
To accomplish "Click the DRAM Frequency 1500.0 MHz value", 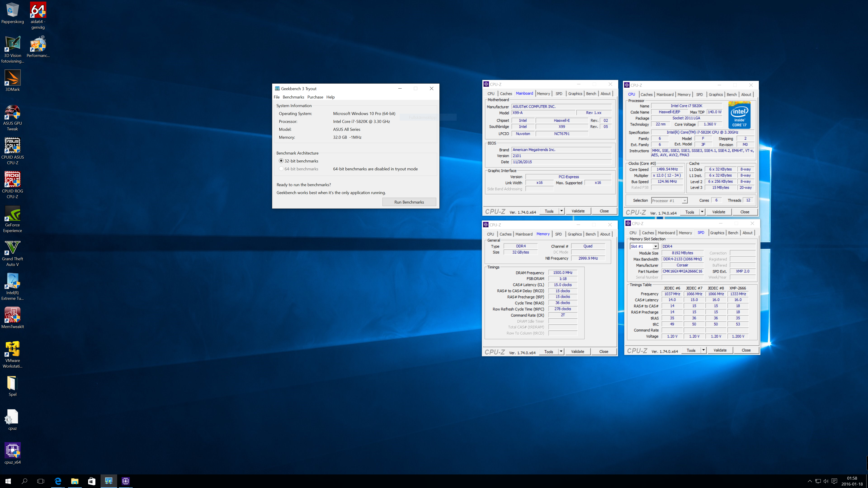I will (563, 272).
